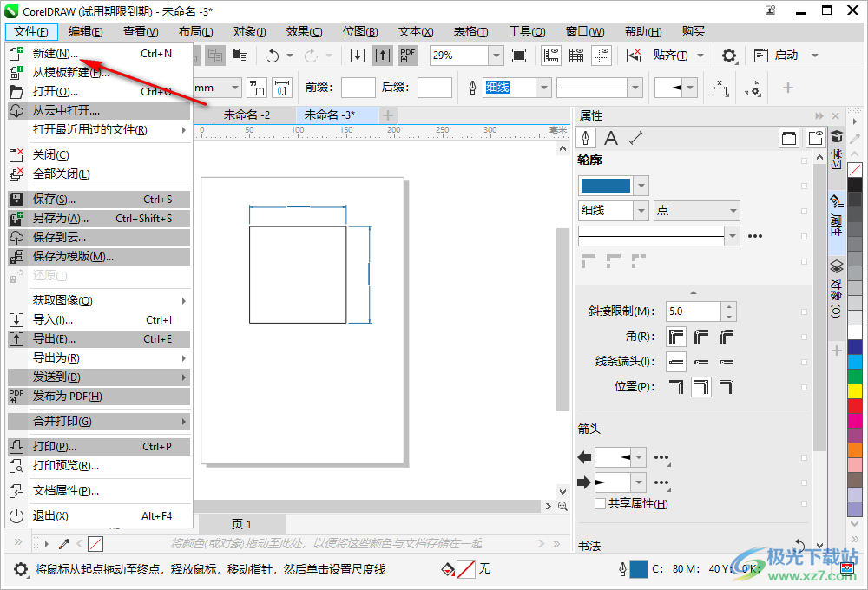The height and width of the screenshot is (590, 868).
Task: Open outline width dropdown in properties panel
Action: click(641, 210)
